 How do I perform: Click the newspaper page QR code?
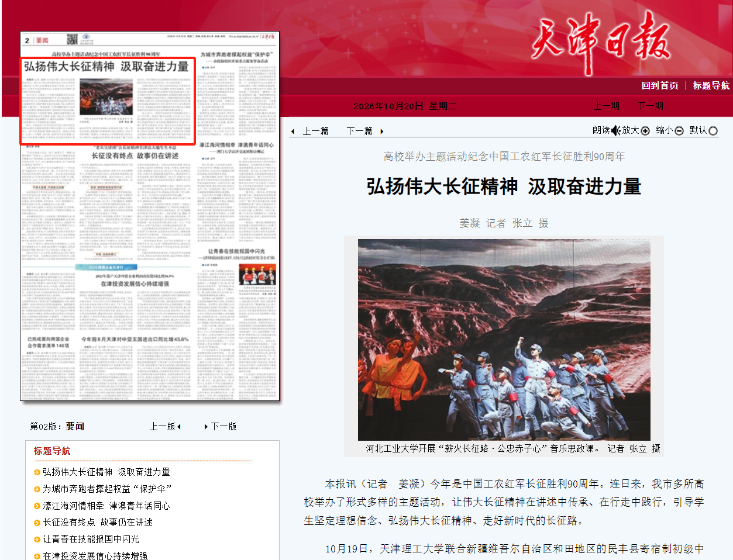(72, 39)
